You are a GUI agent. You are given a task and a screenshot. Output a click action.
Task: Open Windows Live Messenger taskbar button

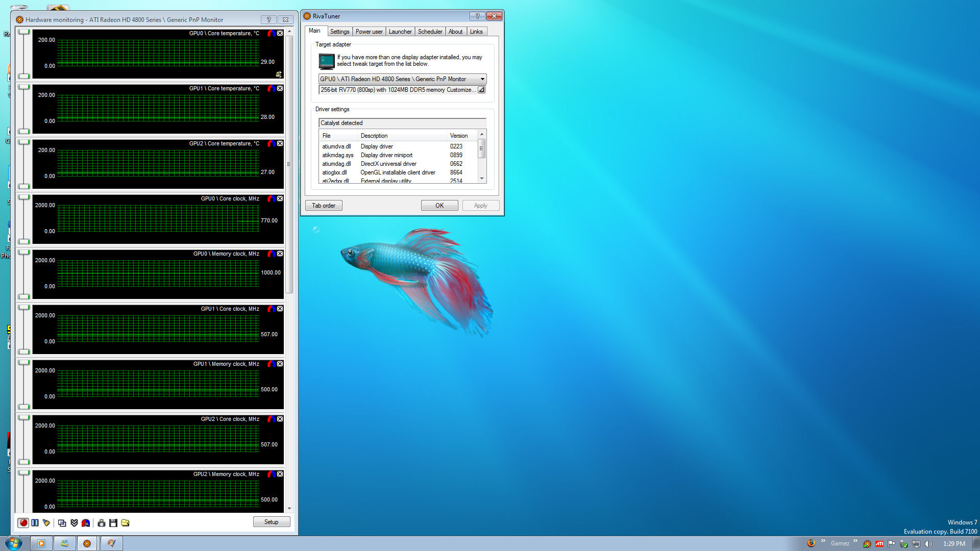click(x=65, y=543)
